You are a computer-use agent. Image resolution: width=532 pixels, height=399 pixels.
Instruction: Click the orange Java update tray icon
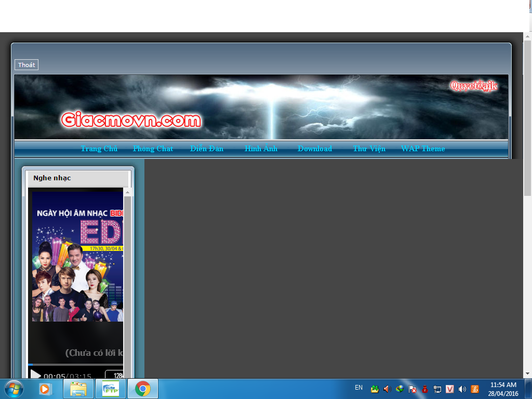(475, 389)
